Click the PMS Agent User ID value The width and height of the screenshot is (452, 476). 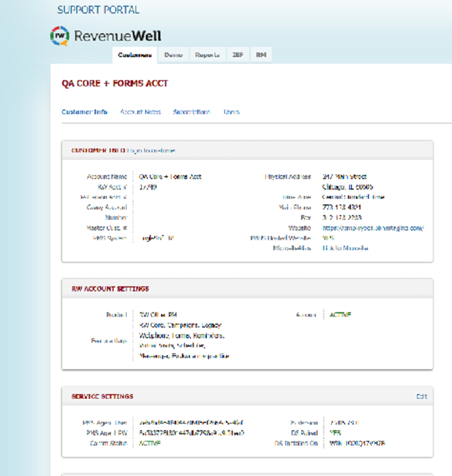(x=192, y=423)
